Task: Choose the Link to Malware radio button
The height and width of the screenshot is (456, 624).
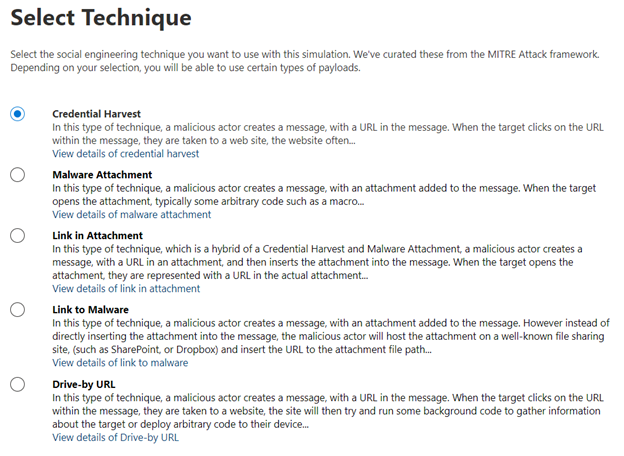Action: [x=17, y=310]
